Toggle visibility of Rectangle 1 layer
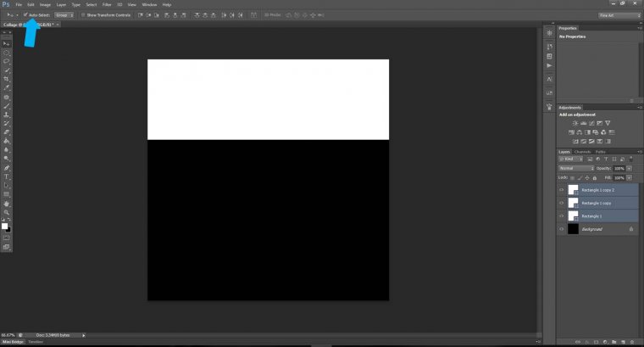This screenshot has height=347, width=644. [562, 215]
